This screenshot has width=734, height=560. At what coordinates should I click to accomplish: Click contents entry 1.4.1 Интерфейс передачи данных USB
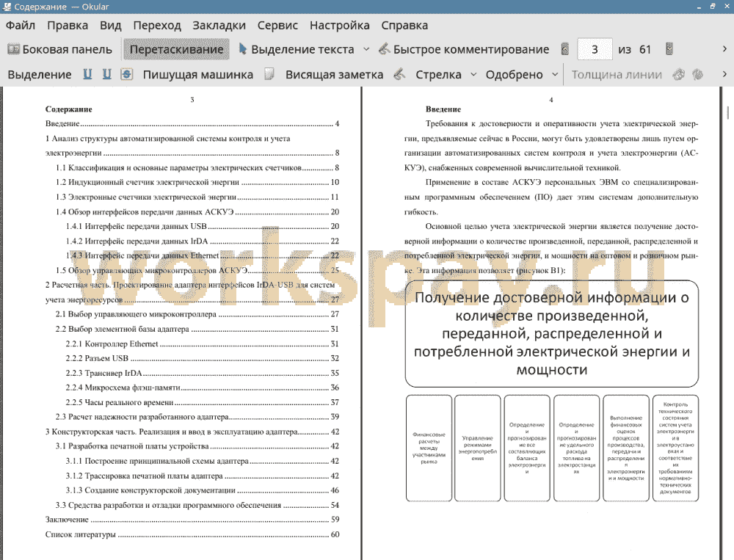pos(203,226)
